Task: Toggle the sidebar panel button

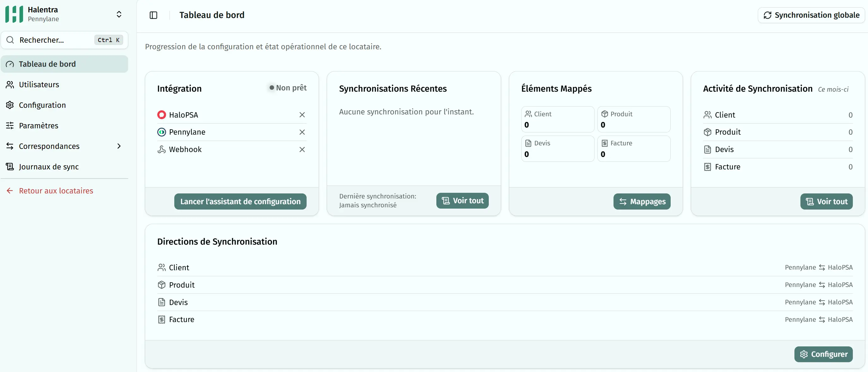Action: (x=153, y=15)
